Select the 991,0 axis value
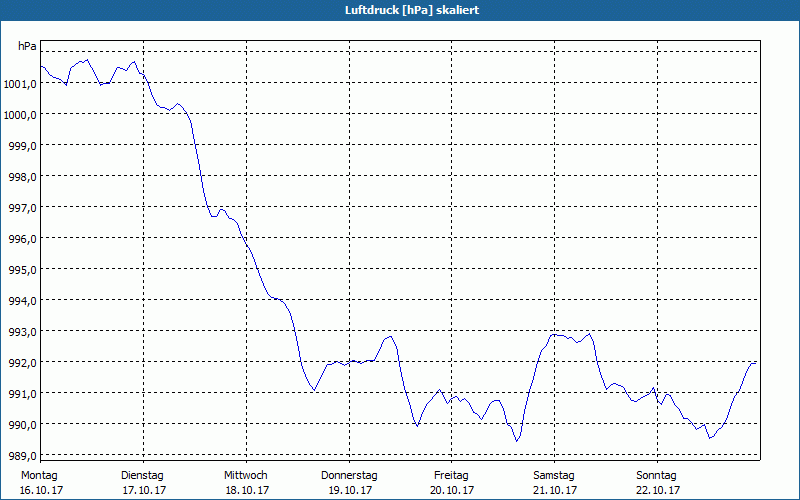This screenshot has width=800, height=500. (22, 393)
